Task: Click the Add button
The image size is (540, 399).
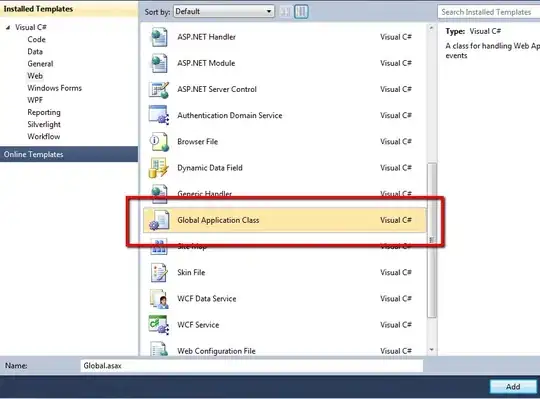Action: tap(513, 387)
